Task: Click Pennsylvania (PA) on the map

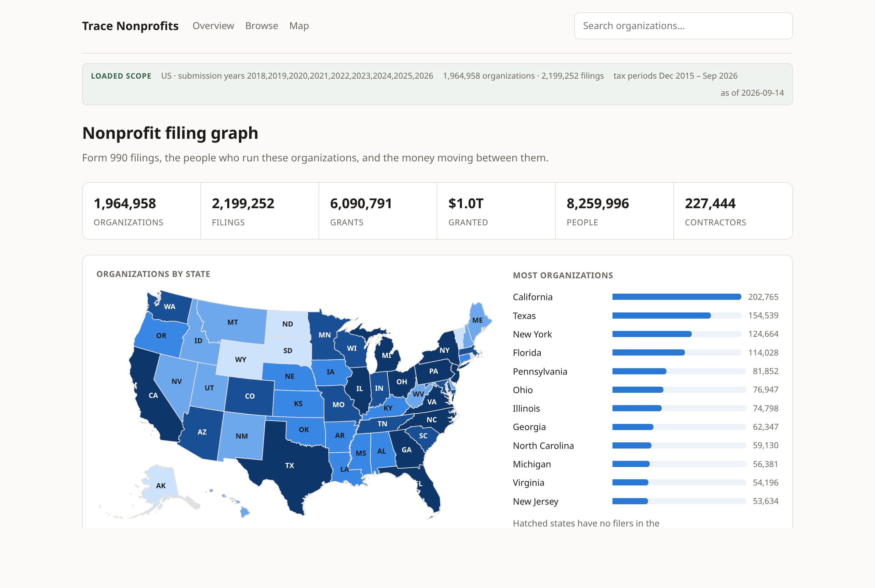Action: [433, 371]
